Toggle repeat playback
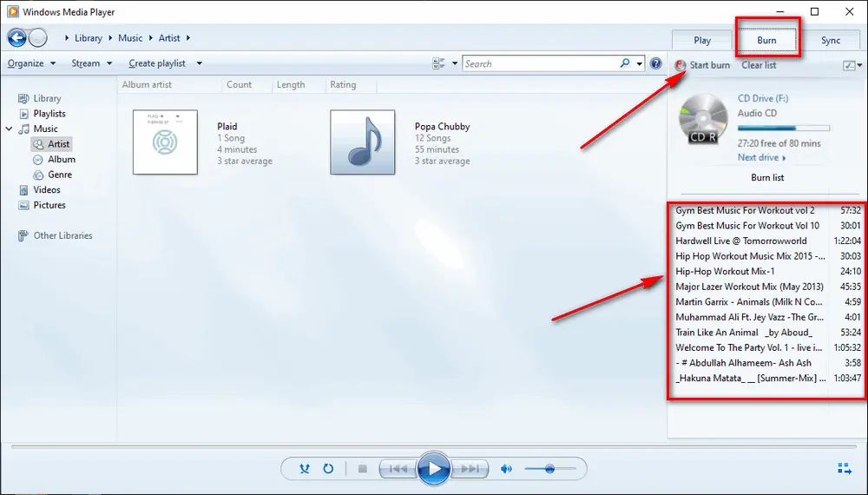868x495 pixels. click(x=328, y=469)
